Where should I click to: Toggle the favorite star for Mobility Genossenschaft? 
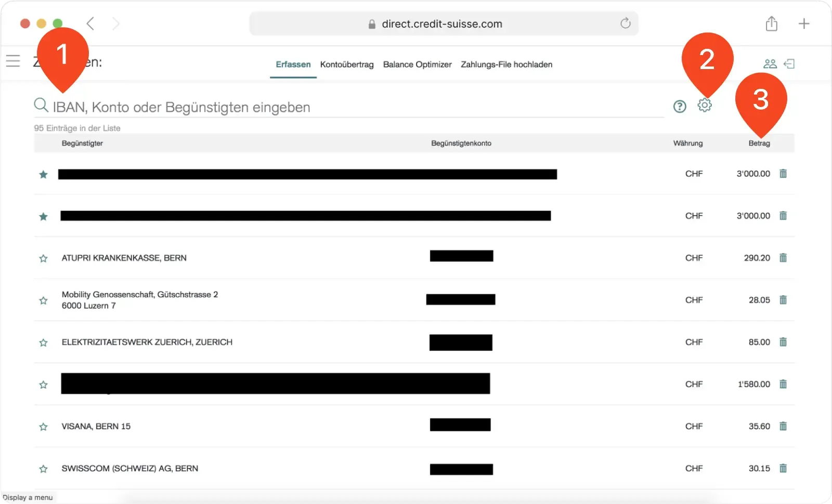pyautogui.click(x=43, y=300)
